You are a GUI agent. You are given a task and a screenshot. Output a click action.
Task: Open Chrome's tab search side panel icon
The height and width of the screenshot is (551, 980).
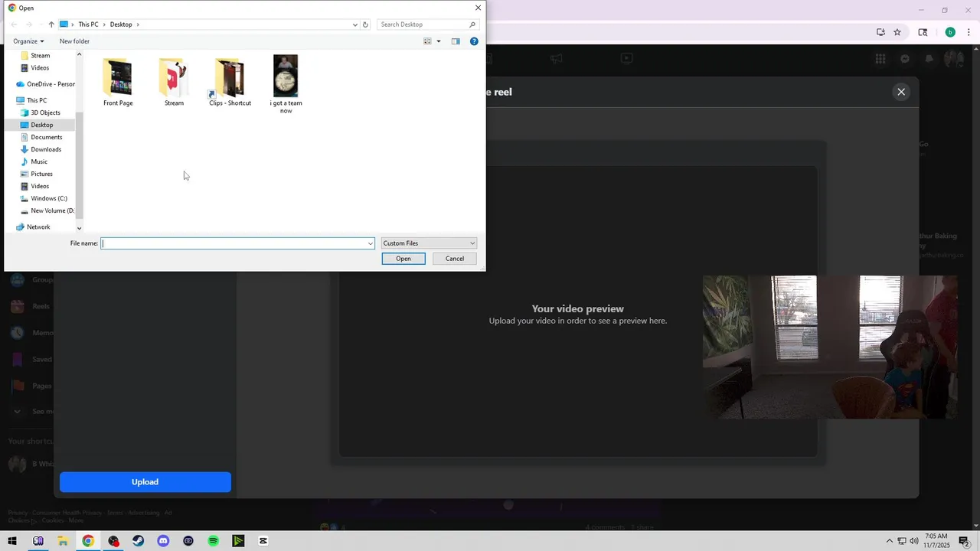point(923,32)
